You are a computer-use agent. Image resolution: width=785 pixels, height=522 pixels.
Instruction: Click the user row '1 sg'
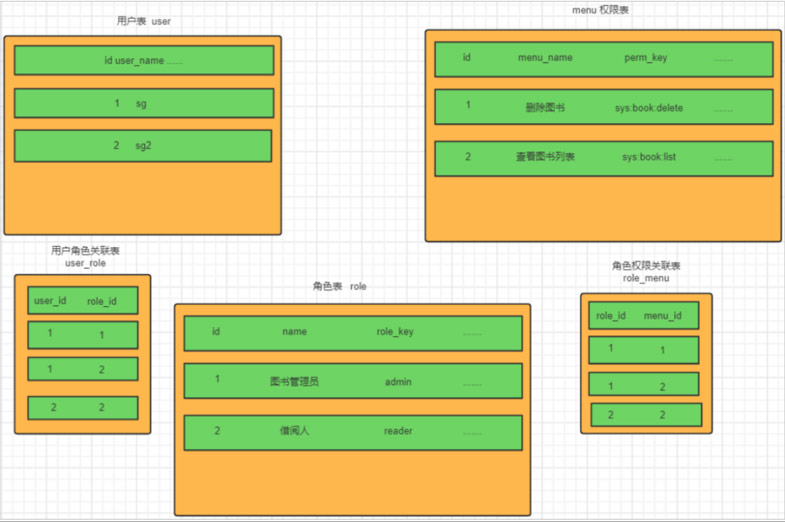(144, 103)
